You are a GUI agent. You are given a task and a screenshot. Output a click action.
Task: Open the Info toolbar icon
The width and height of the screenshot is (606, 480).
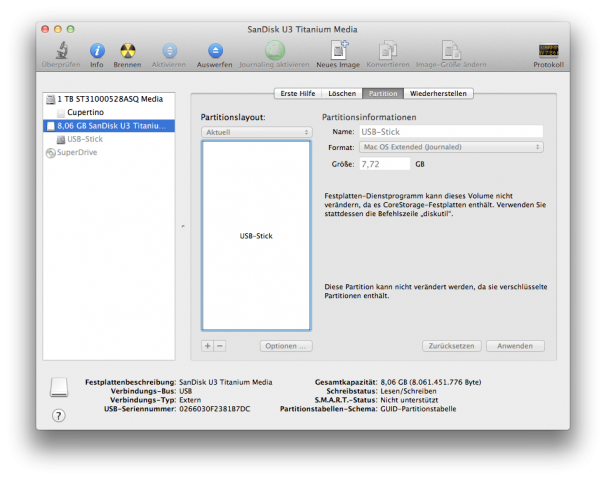click(x=97, y=51)
